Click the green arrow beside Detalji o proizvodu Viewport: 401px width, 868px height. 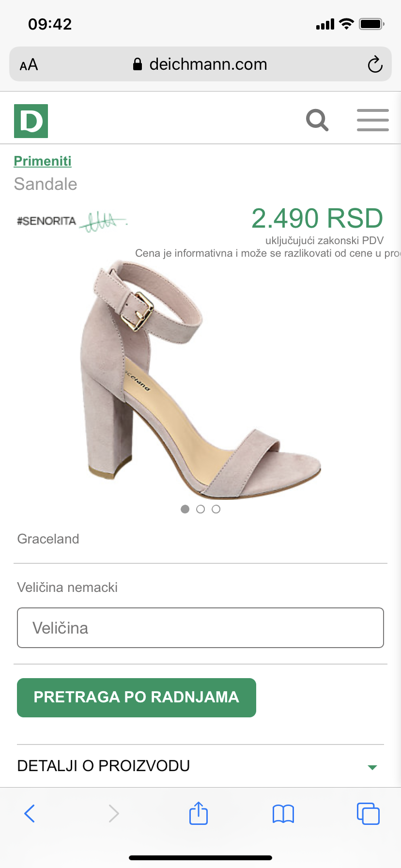pos(372,767)
